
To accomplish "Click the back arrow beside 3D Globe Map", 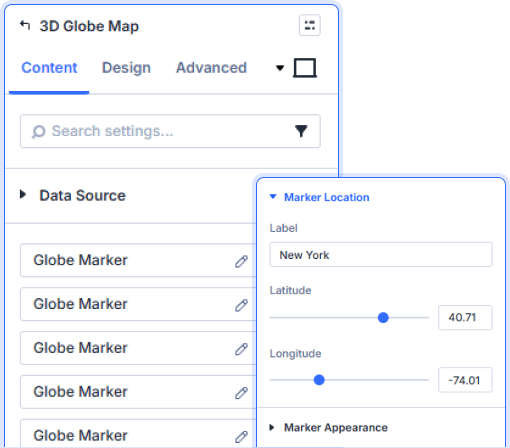I will [x=25, y=25].
